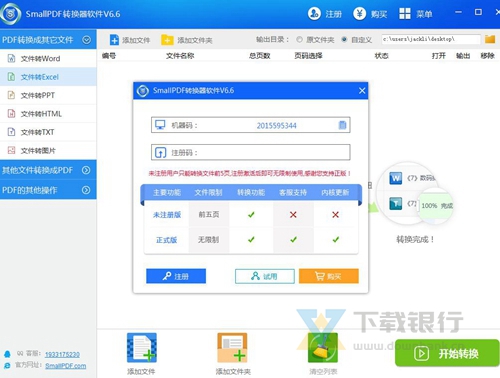Open the 注册 register option in the header

(x=325, y=14)
